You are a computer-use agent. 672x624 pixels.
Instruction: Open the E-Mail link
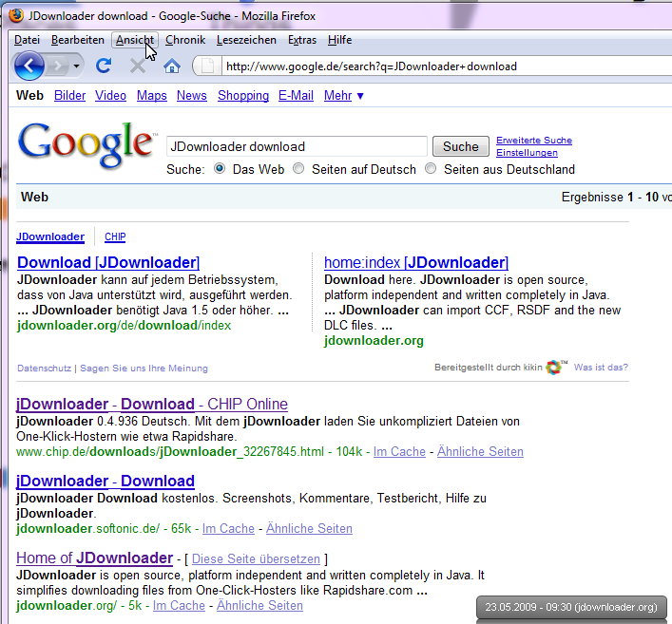(296, 96)
